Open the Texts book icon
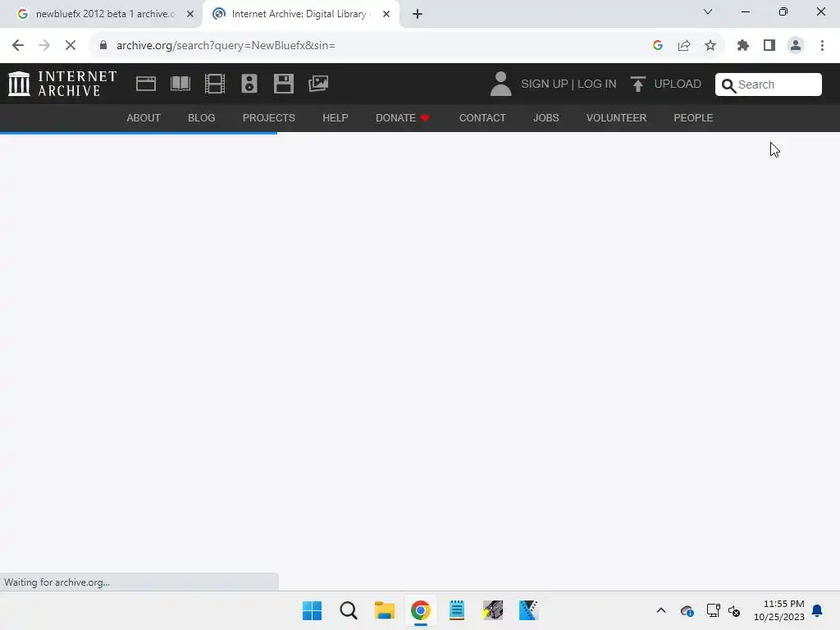Viewport: 840px width, 630px height. point(180,84)
